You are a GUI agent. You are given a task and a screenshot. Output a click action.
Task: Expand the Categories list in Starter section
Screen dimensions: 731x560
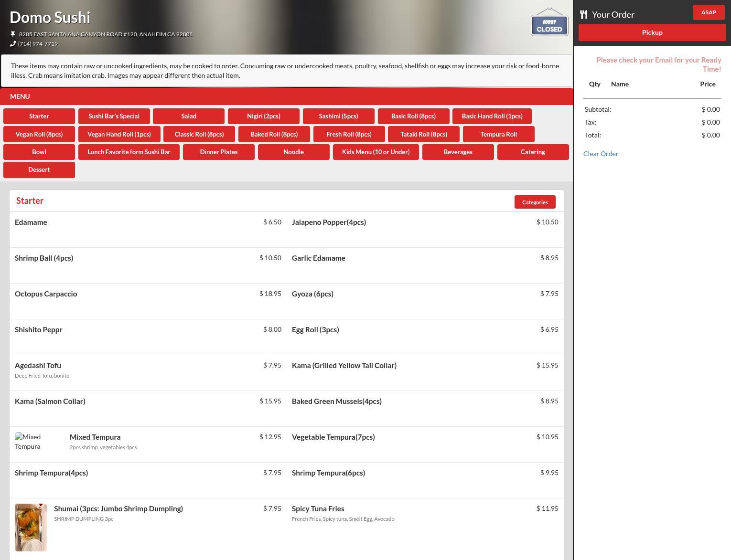(535, 202)
